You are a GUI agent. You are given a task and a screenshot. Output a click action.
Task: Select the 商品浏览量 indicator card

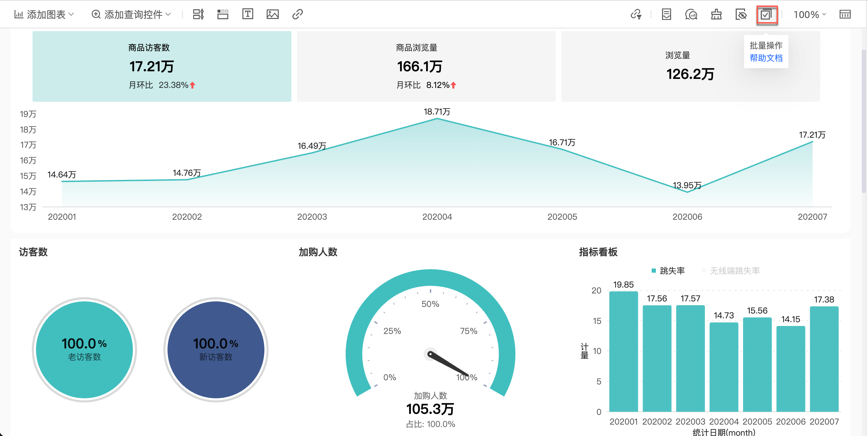[426, 66]
